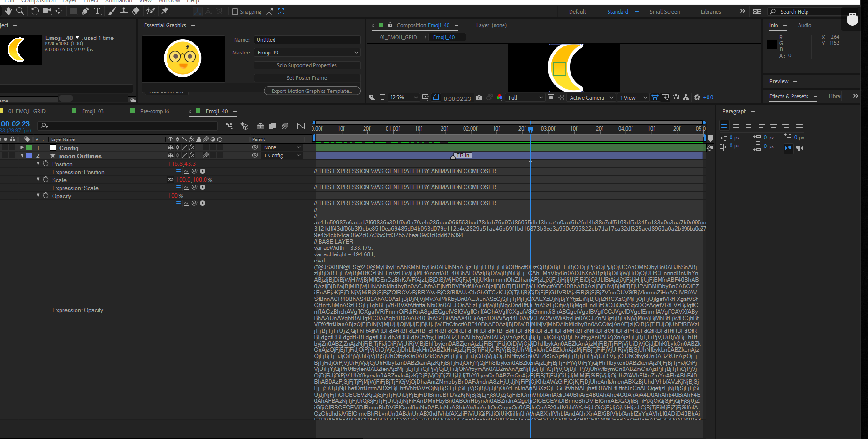868x439 pixels.
Task: Select the Rotation tool
Action: point(35,11)
